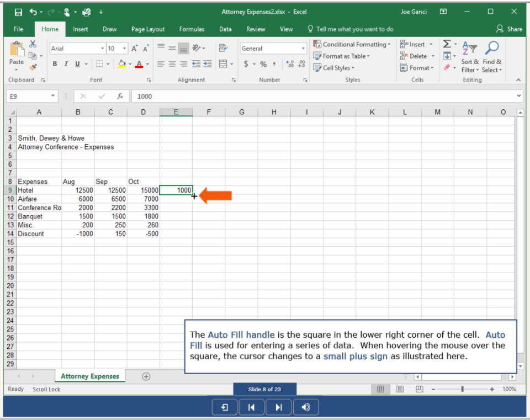Switch to the Formulas ribbon tab
530x420 pixels.
point(192,29)
